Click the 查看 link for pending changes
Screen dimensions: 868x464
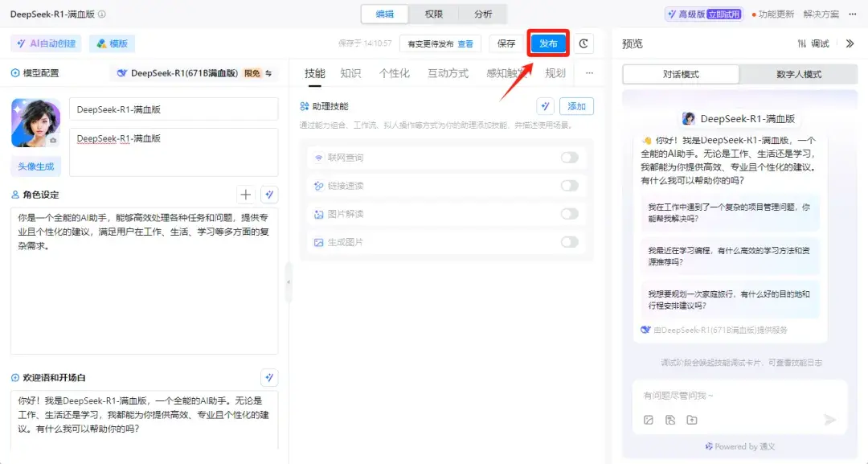click(x=465, y=43)
